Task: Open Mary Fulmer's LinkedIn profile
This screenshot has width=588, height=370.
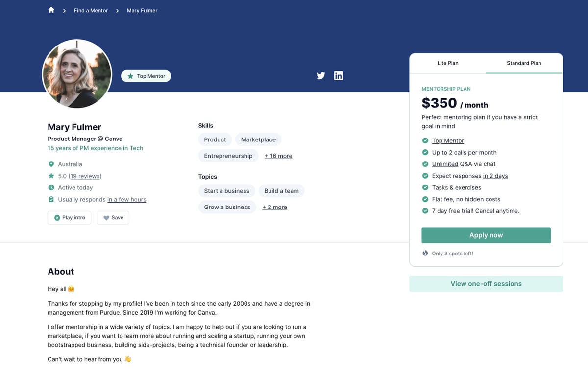Action: click(x=338, y=76)
